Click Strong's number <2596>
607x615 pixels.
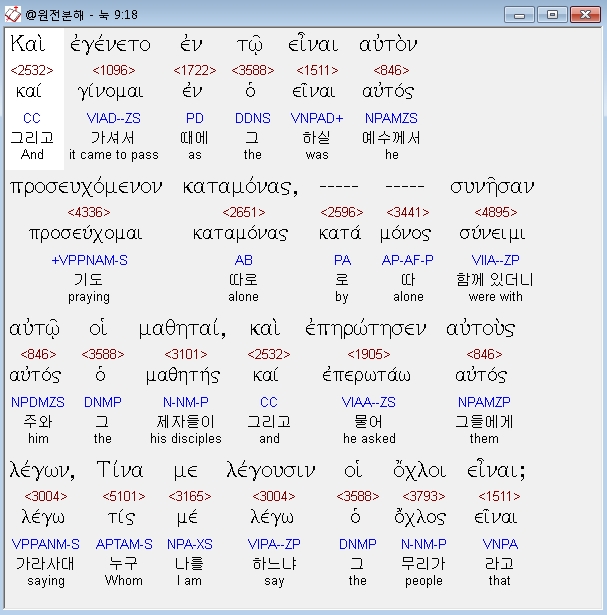[x=342, y=212]
